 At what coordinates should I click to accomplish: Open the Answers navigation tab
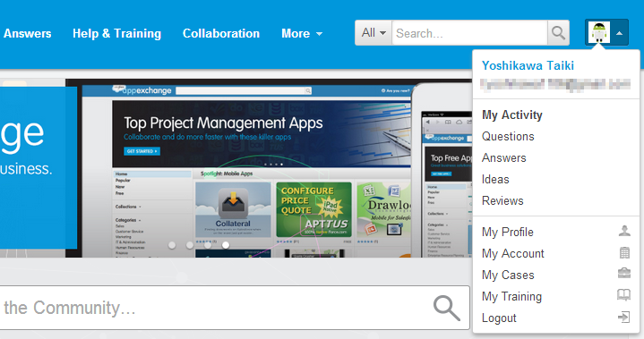tap(28, 33)
